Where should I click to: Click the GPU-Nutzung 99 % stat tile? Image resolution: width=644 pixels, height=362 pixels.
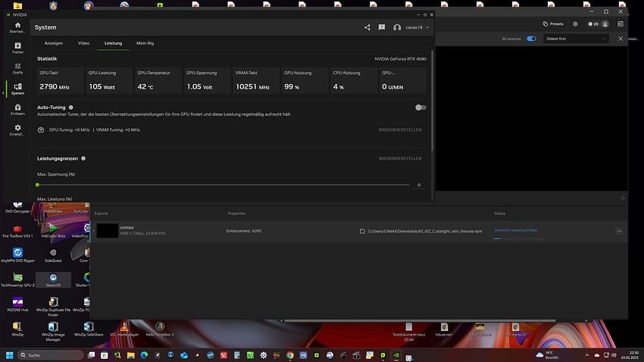(305, 80)
